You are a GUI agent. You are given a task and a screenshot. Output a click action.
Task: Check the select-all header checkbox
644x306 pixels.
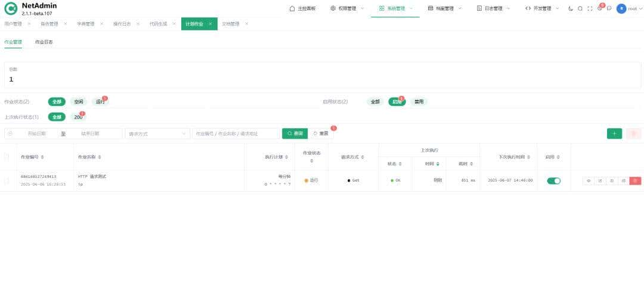tap(7, 157)
